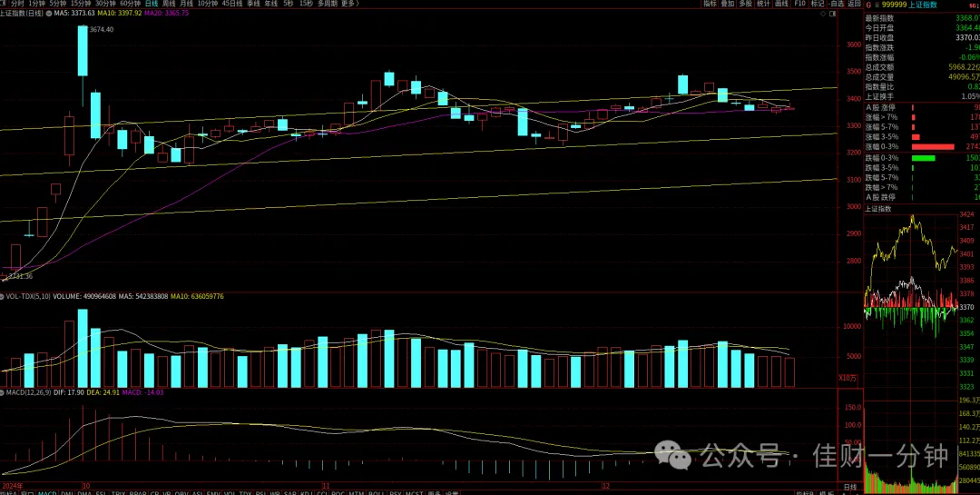This screenshot has width=980, height=495.
Task: Toggle the 叠加 overlay option
Action: [x=728, y=4]
